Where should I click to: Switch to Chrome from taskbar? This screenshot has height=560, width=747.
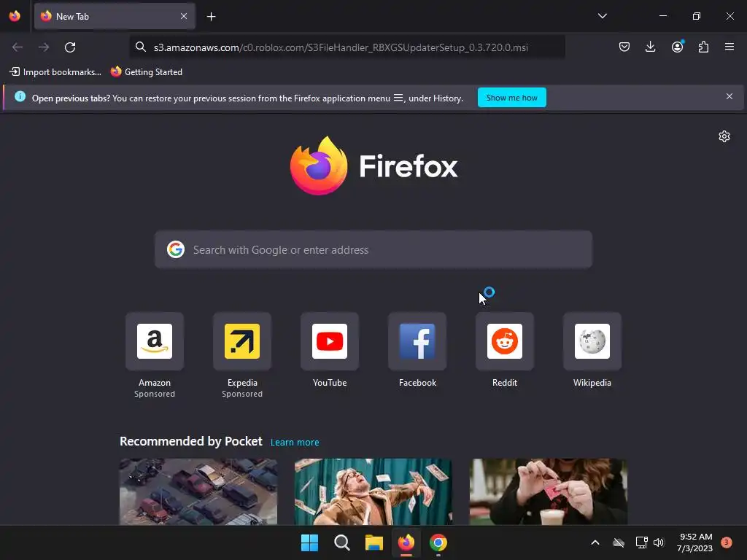[x=438, y=542]
